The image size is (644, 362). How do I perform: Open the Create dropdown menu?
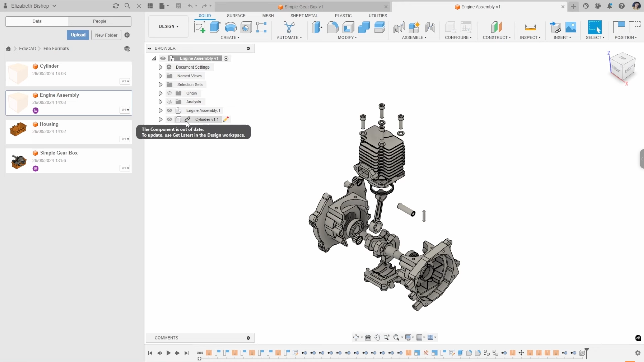(x=230, y=37)
